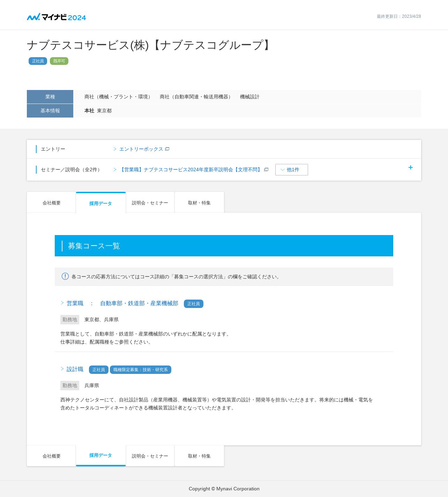
Task: Select bottom 採用データ tab
Action: (100, 455)
